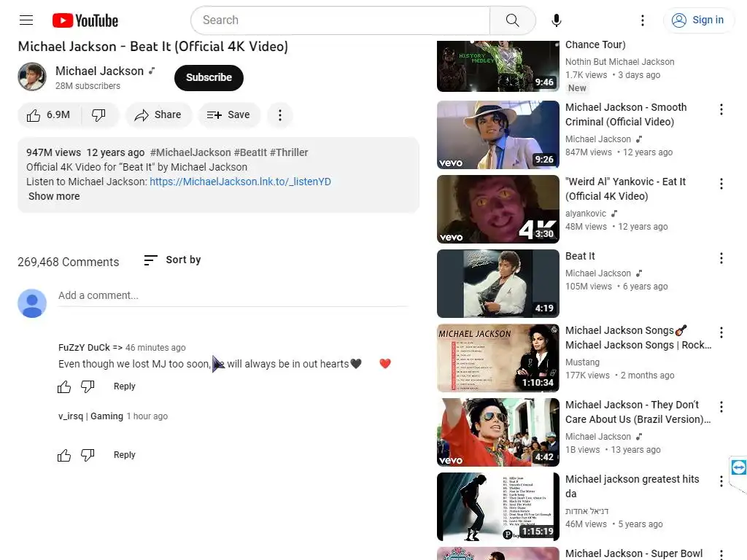Open the Sort by comments dropdown
This screenshot has height=560, width=747.
pyautogui.click(x=172, y=260)
